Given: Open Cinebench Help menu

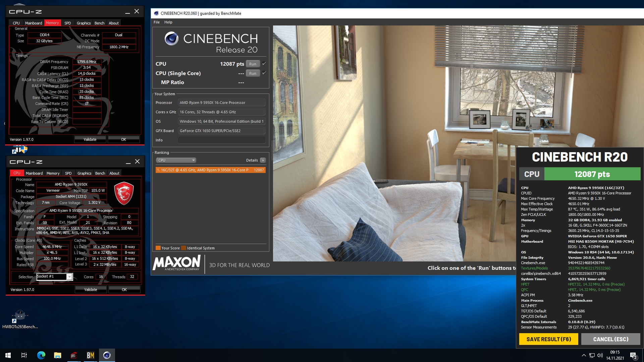Looking at the screenshot, I should click(168, 22).
